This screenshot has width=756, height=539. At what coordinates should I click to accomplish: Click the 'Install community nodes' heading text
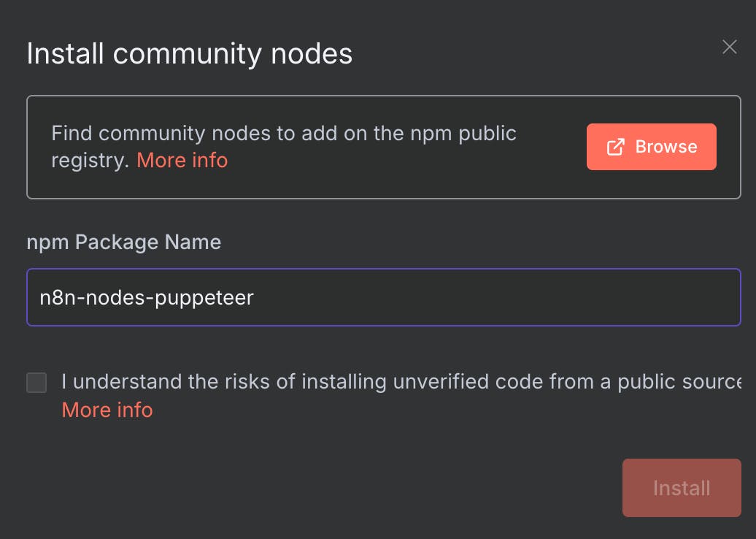point(190,53)
